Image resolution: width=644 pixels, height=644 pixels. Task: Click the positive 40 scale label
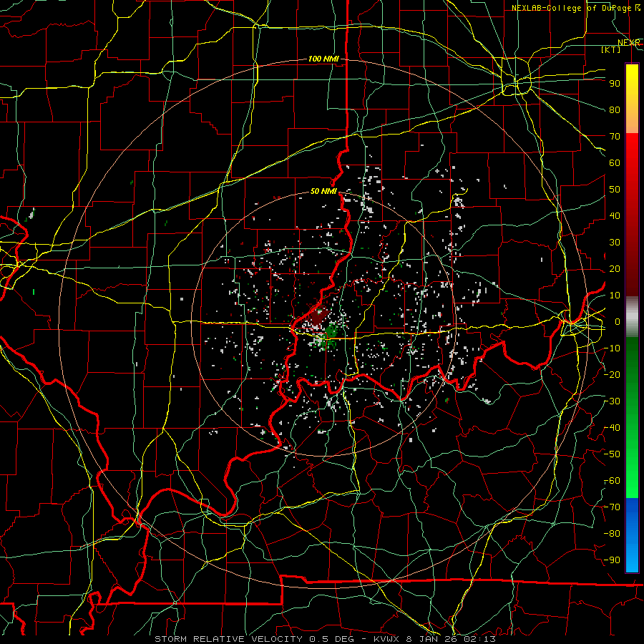click(x=615, y=215)
